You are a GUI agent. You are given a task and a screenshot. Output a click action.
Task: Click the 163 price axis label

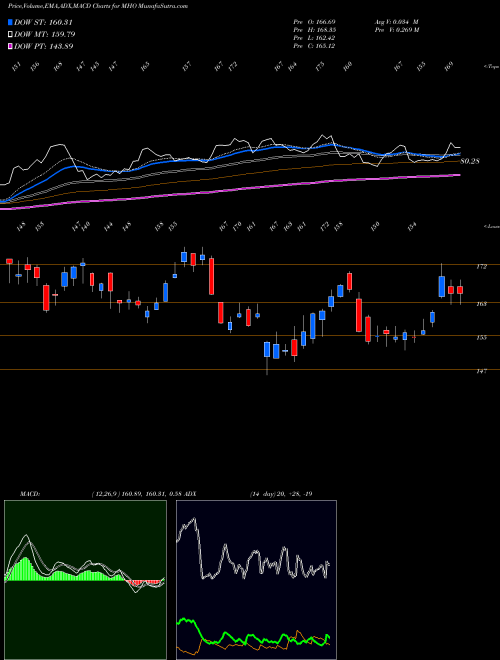tap(482, 303)
